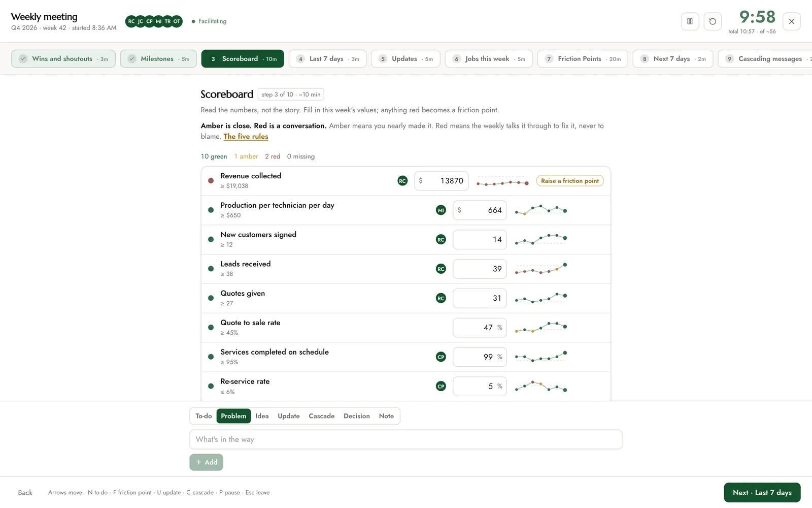Image resolution: width=812 pixels, height=508 pixels.
Task: Click the RC attendee avatar in header
Action: (x=131, y=21)
